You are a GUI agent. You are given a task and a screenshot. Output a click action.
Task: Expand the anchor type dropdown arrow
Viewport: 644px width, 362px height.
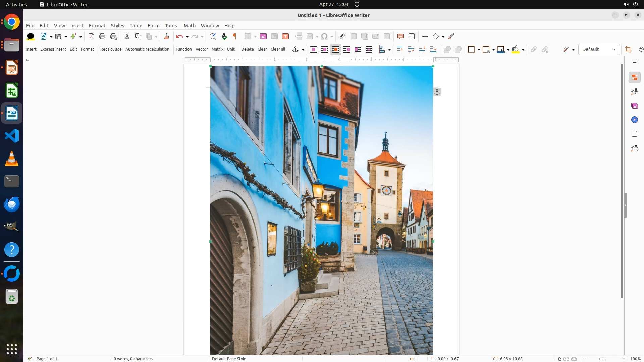tap(303, 50)
